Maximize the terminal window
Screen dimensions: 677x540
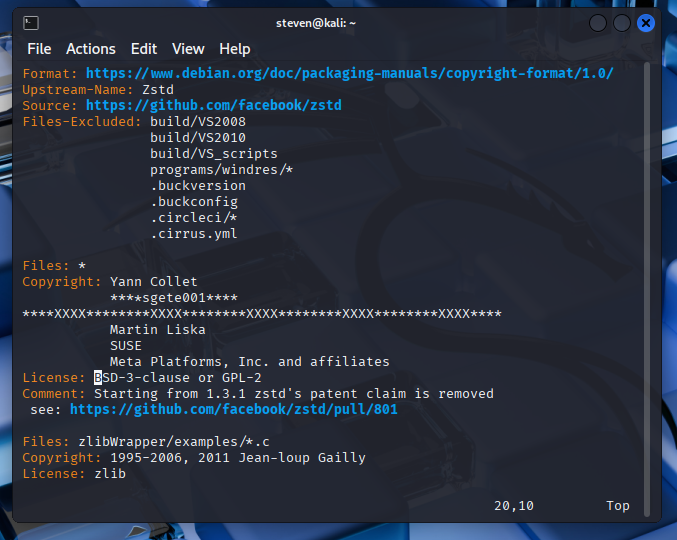tap(622, 23)
